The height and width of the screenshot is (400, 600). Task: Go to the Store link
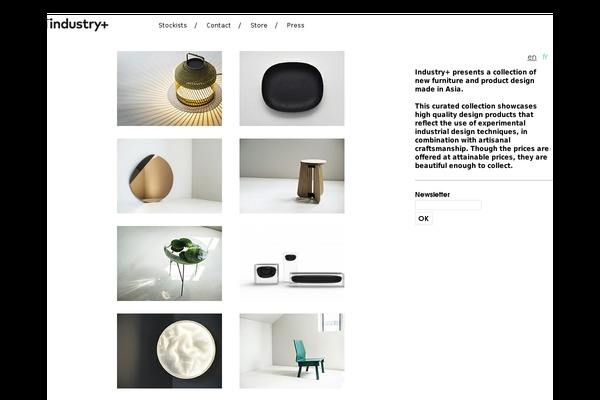point(259,25)
